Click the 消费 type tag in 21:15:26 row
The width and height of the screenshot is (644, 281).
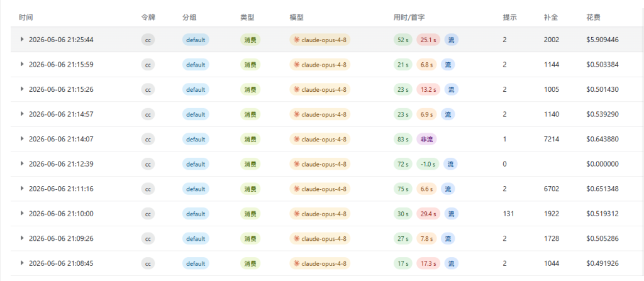(x=250, y=89)
